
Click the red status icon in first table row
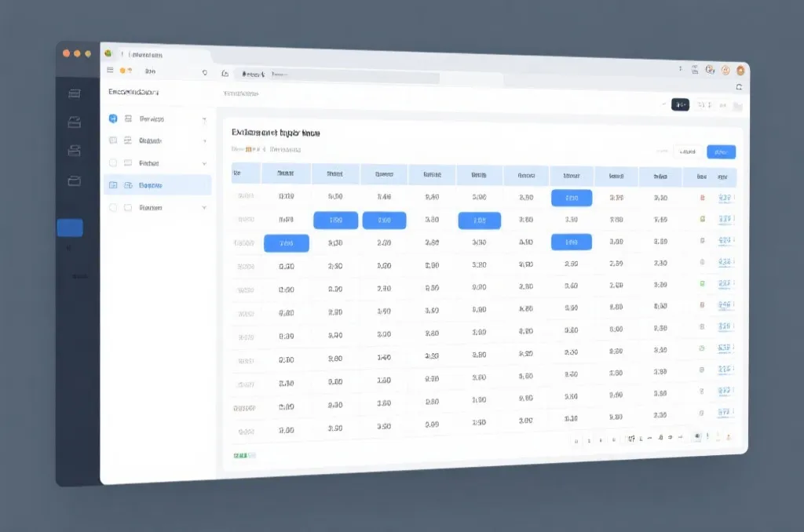(x=703, y=197)
